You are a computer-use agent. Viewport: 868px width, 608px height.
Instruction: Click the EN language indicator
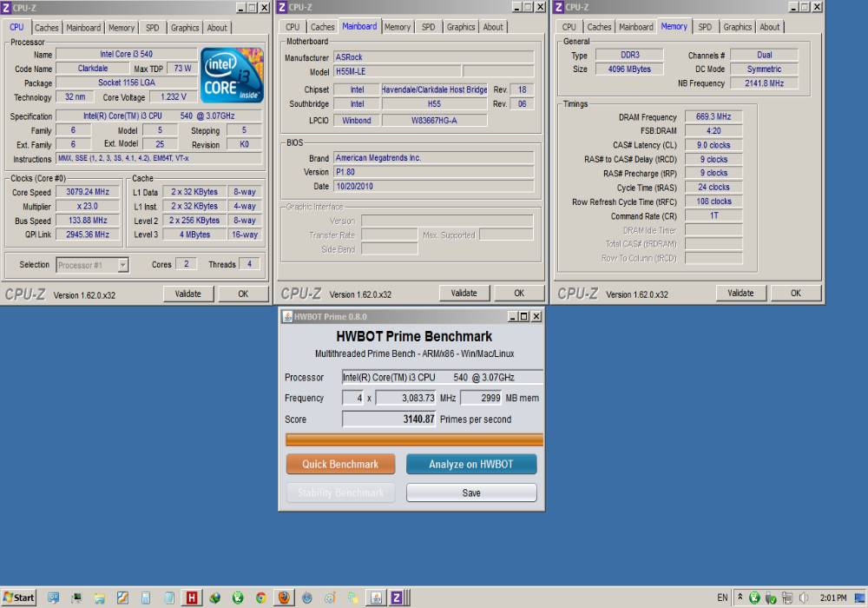tap(722, 598)
